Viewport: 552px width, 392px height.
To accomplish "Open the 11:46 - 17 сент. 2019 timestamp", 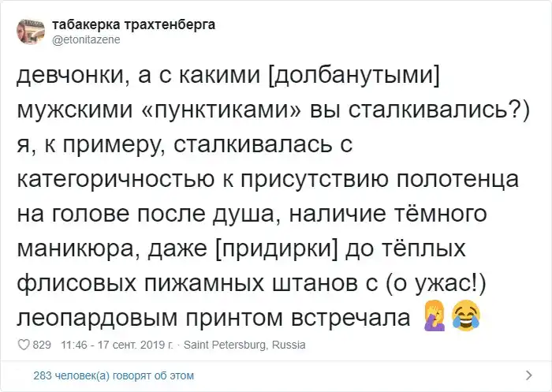I will [117, 345].
